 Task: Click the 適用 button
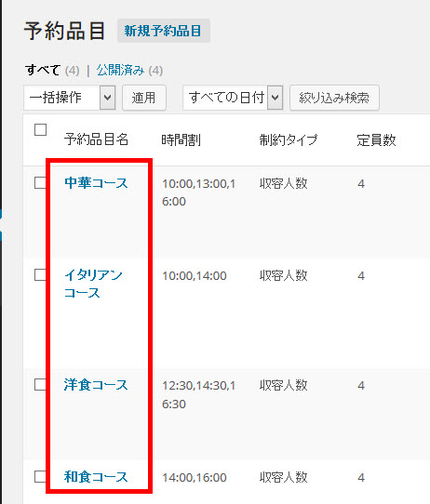coord(144,98)
